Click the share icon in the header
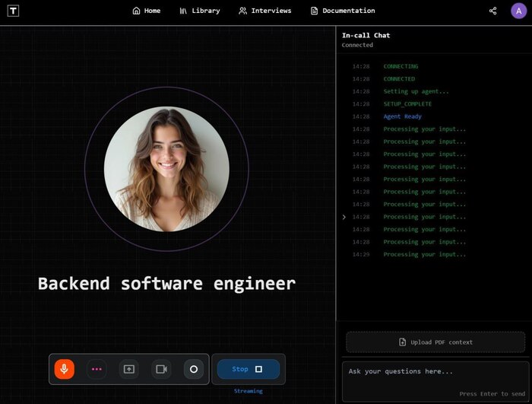This screenshot has width=532, height=404. (x=492, y=11)
